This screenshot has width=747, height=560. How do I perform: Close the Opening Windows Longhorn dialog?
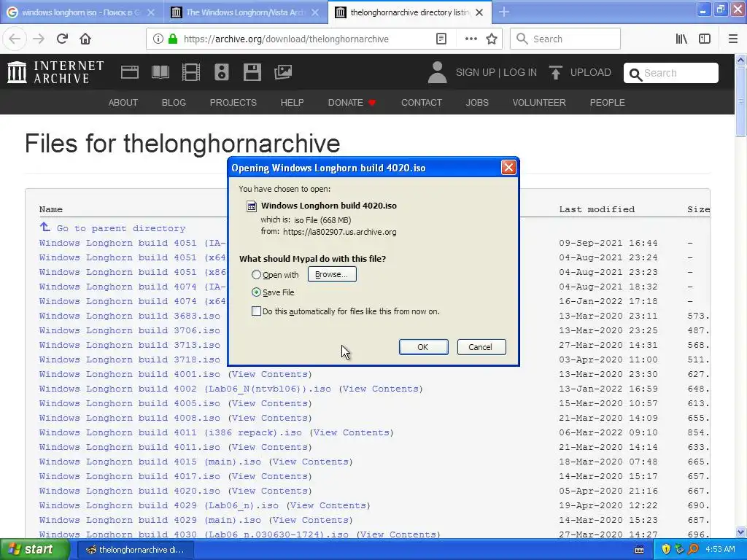pos(508,168)
